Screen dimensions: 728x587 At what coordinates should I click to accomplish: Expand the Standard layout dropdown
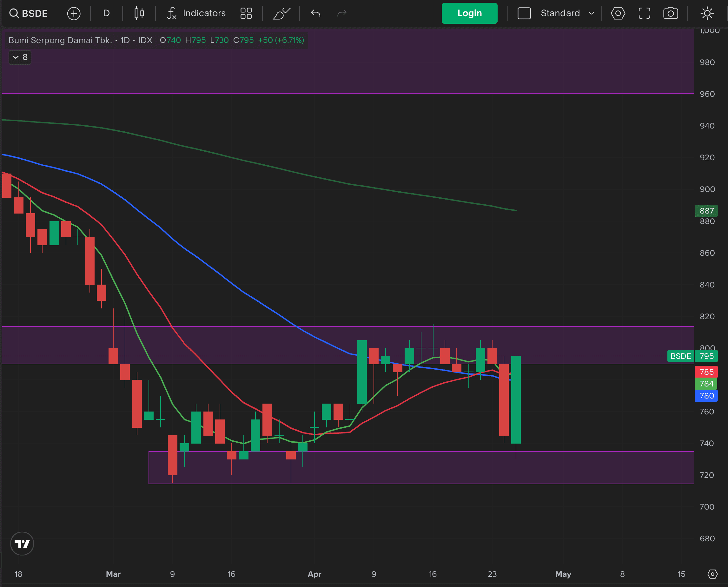pos(567,13)
